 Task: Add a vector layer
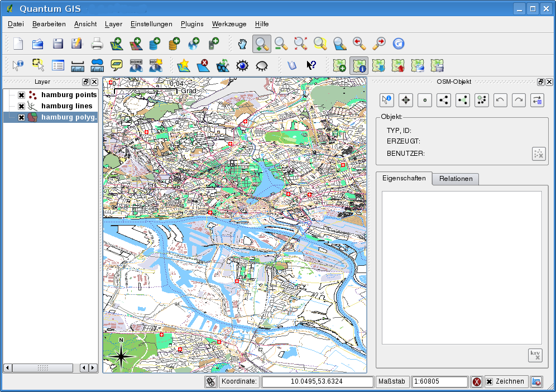pos(117,44)
